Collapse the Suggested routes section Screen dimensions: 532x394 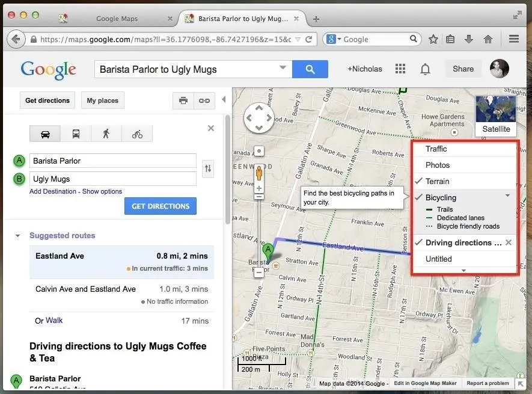17,235
